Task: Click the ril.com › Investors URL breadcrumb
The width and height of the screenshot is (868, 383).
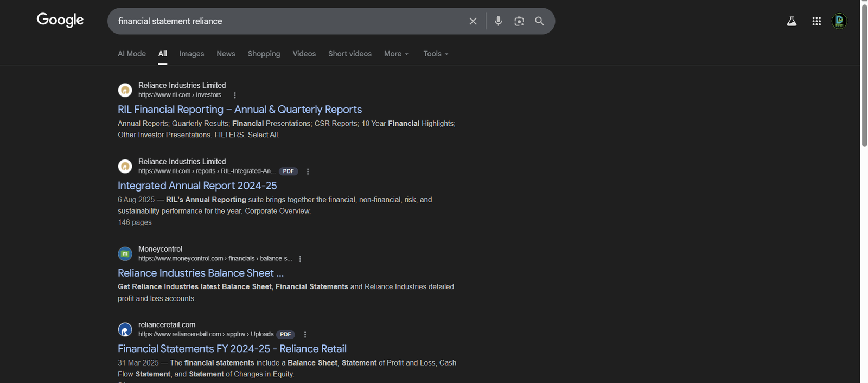Action: coord(180,95)
